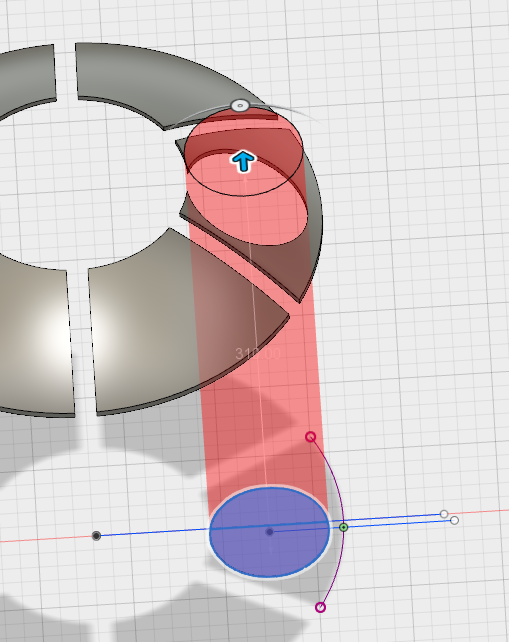
Task: Select the center point of the blue ellipse
Action: (269, 532)
